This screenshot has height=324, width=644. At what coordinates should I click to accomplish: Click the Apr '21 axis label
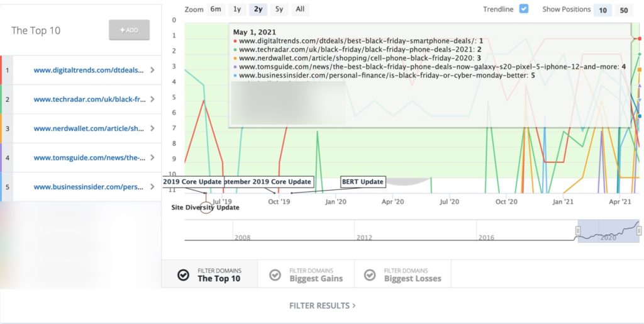(619, 201)
